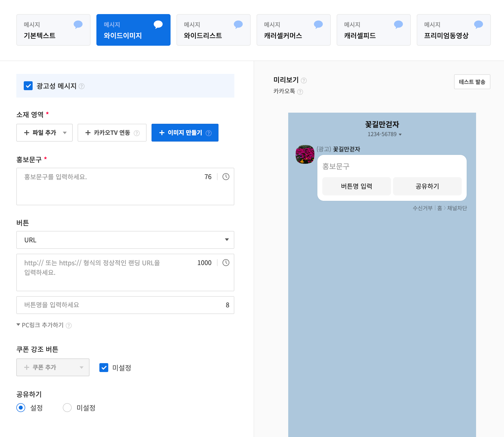Click help icon beside PC링크 추가하기
Screen dimensions: 504x437
click(x=69, y=326)
